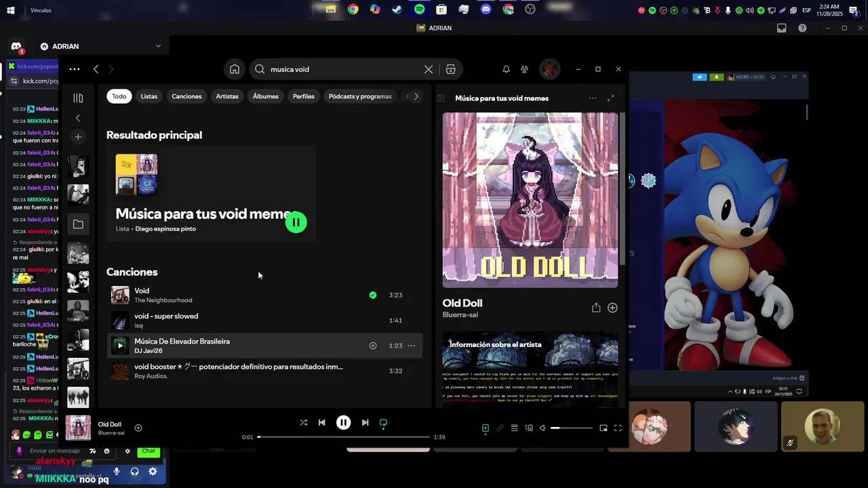Open more options in now playing panel
The width and height of the screenshot is (868, 488).
tap(593, 98)
